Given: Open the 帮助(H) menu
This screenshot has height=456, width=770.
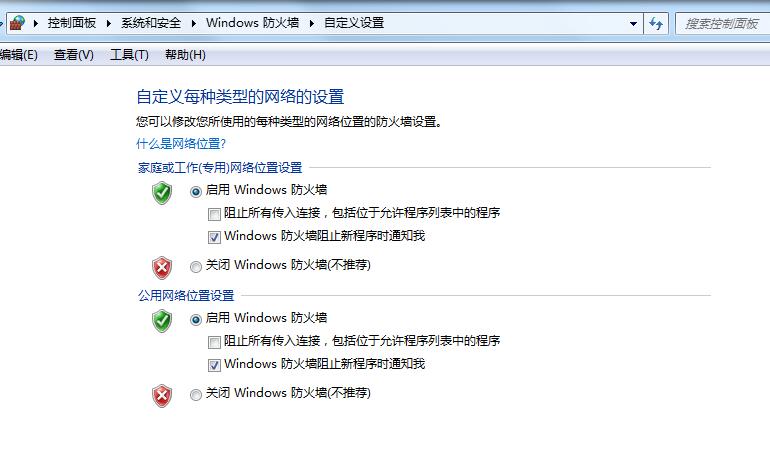Looking at the screenshot, I should [185, 54].
